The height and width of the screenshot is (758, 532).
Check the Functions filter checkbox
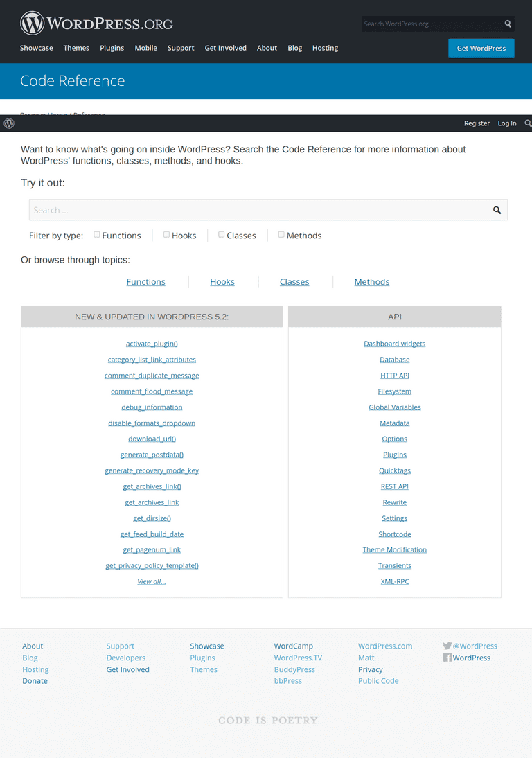[x=97, y=234]
